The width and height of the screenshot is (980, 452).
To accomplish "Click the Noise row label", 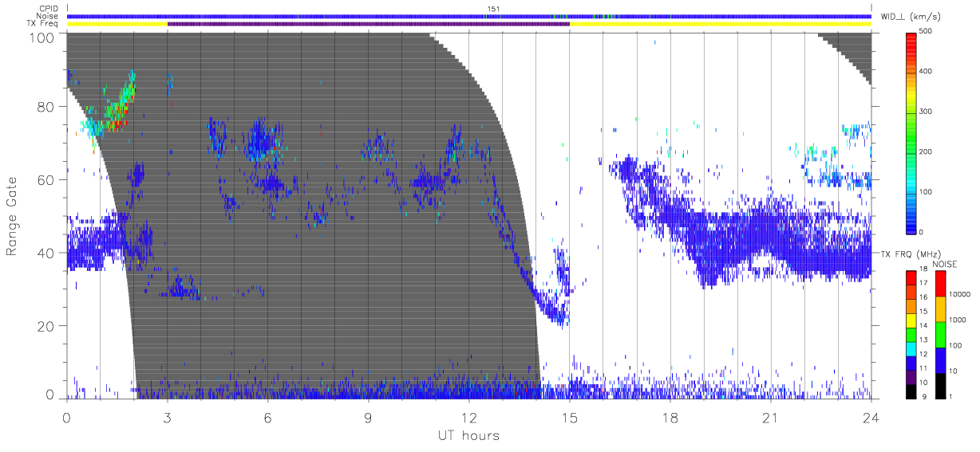I will tap(46, 16).
